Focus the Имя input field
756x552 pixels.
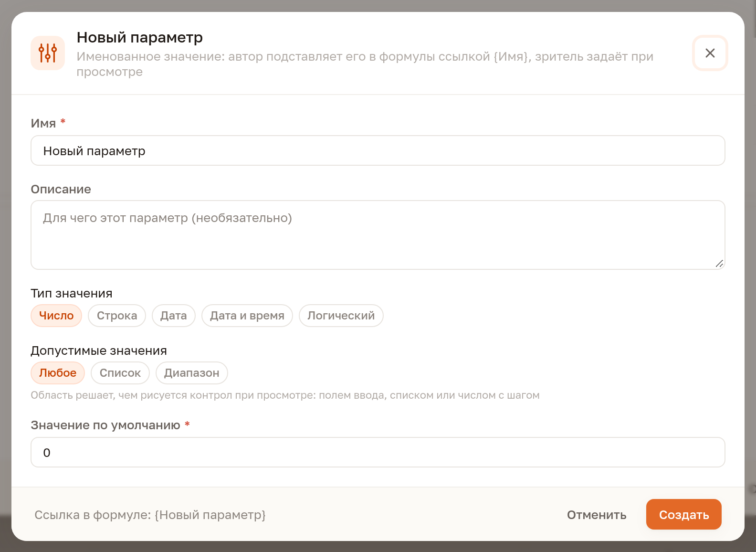(378, 151)
